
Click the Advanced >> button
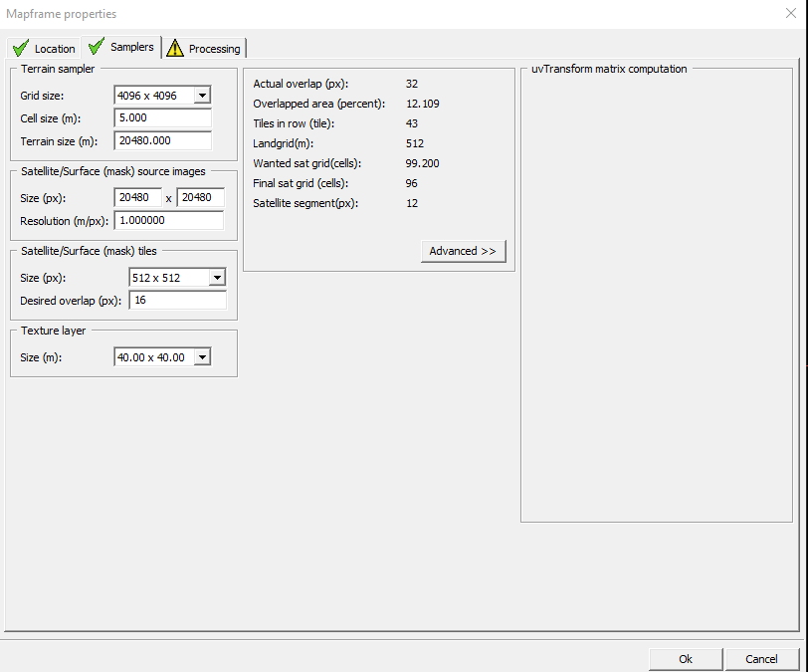[x=464, y=251]
